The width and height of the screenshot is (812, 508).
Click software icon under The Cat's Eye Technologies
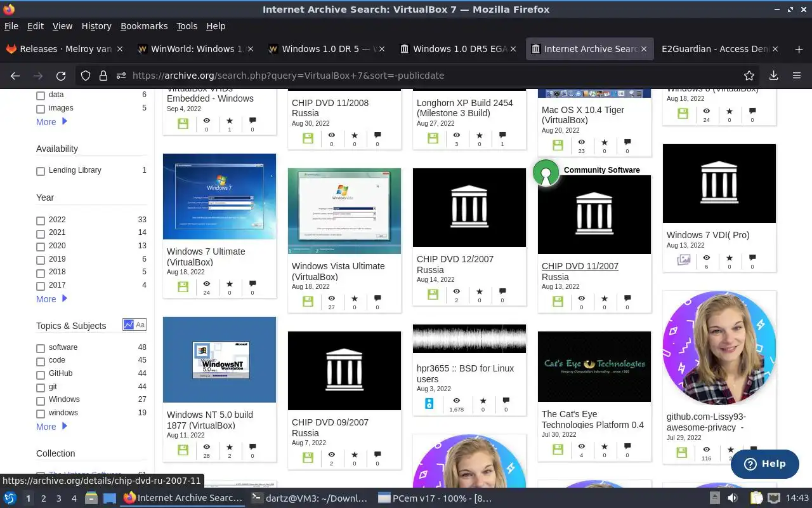point(558,449)
